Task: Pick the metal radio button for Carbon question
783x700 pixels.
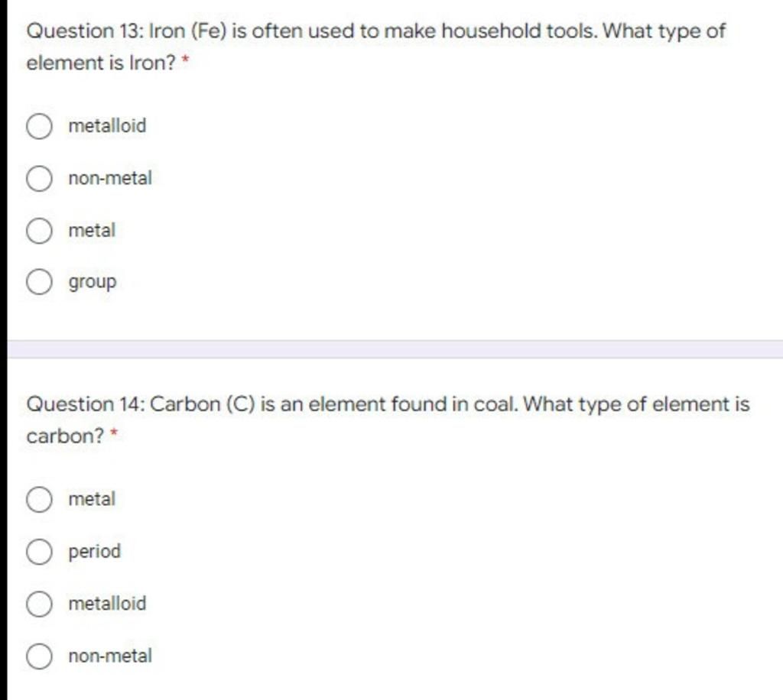Action: click(x=39, y=500)
